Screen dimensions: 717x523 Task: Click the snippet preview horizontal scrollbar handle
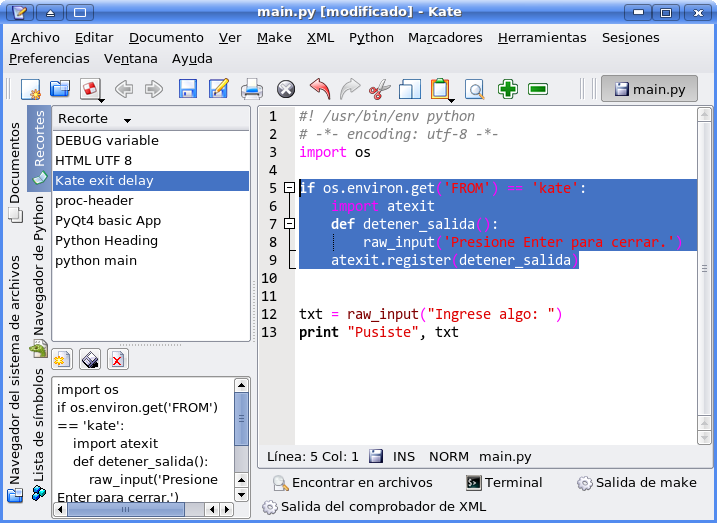pos(126,509)
